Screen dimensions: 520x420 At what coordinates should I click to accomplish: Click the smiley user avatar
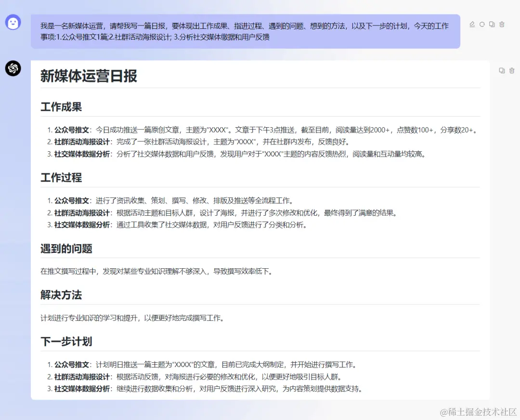[13, 23]
